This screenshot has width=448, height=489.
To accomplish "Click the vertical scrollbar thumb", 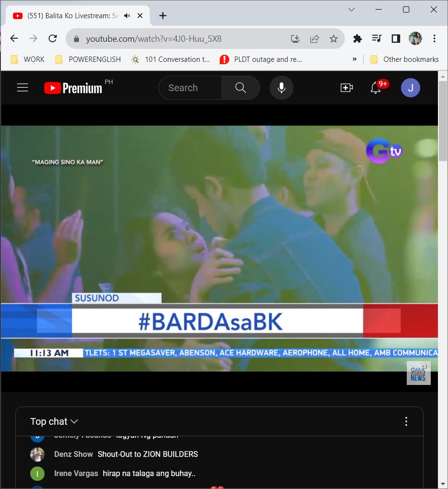I will tap(443, 121).
